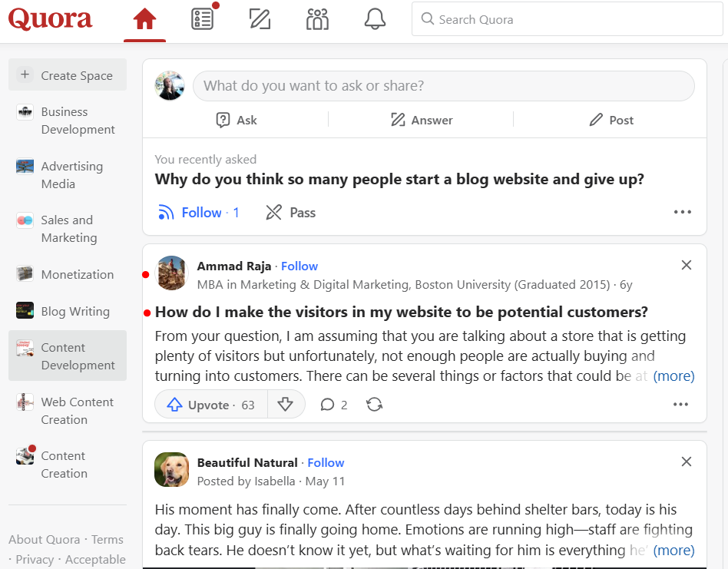Open the Create Space expander in sidebar
Image resolution: width=728 pixels, height=569 pixels.
tap(67, 74)
